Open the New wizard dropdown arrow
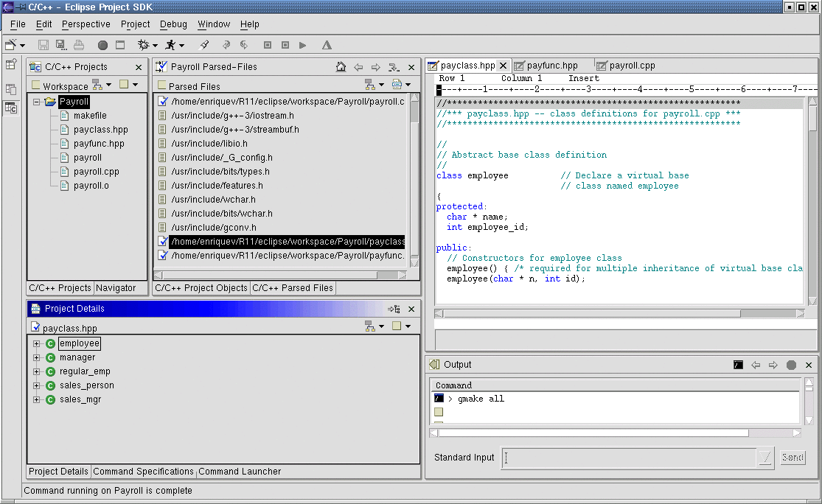 pos(23,46)
